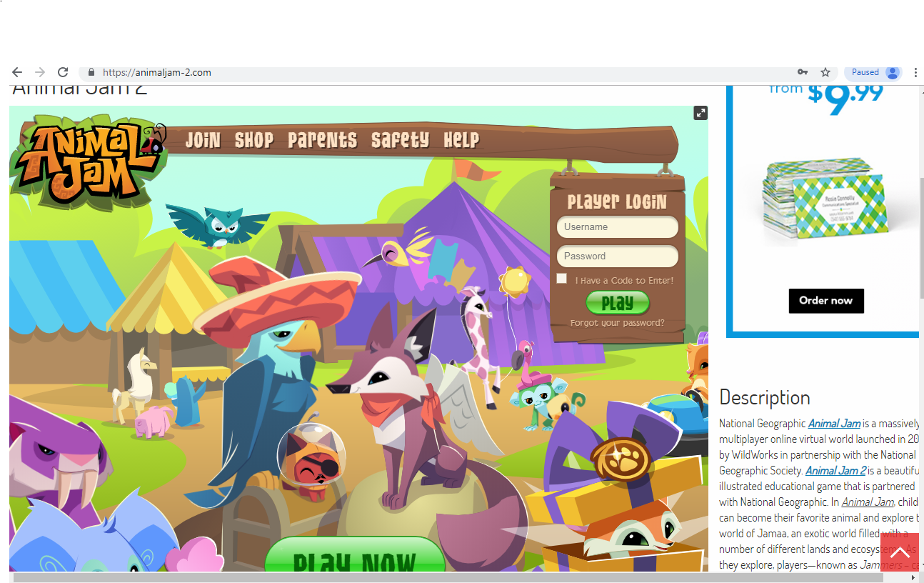
Task: Open the Help menu item
Action: click(461, 140)
